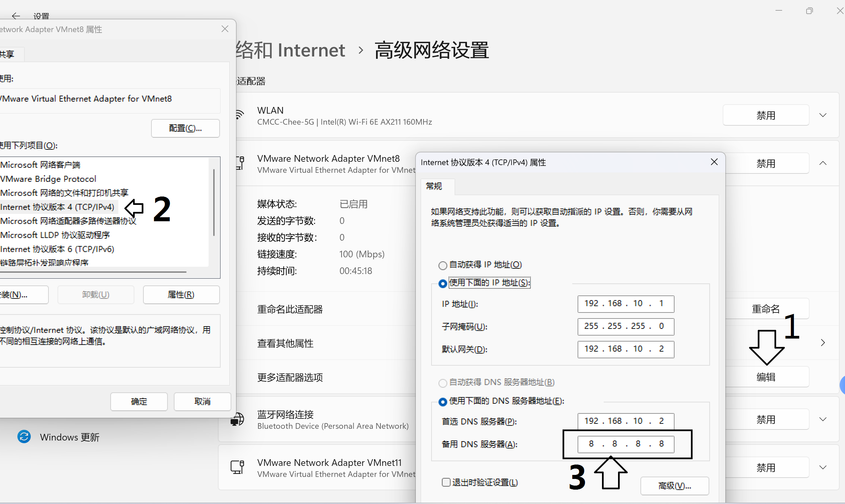Expand the VMnet11 adapter chevron
Screen dimensions: 845x504
(823, 467)
